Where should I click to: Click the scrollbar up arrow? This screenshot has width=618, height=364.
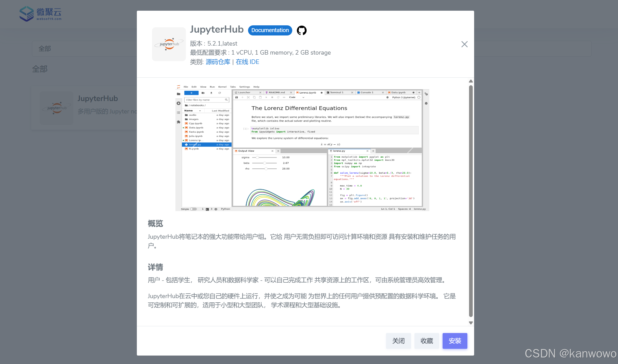coord(471,81)
